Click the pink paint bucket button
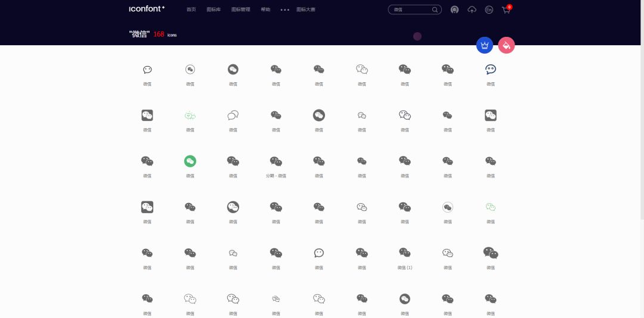 point(506,45)
